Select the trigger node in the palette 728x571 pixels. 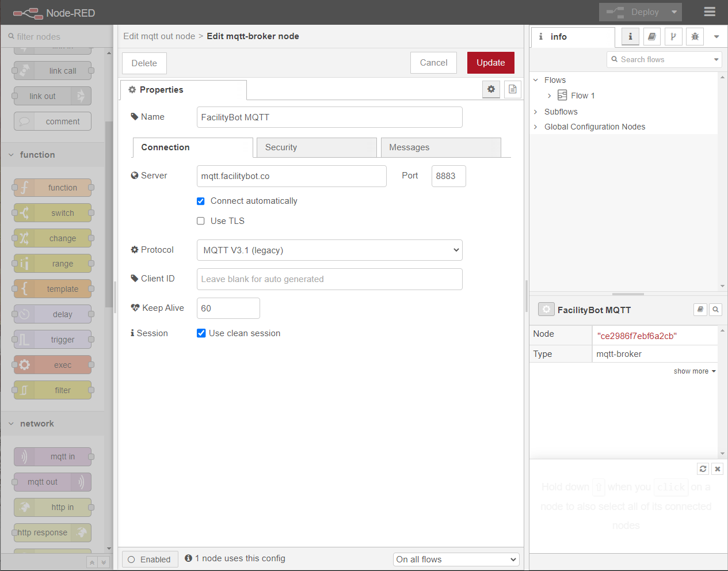click(53, 340)
